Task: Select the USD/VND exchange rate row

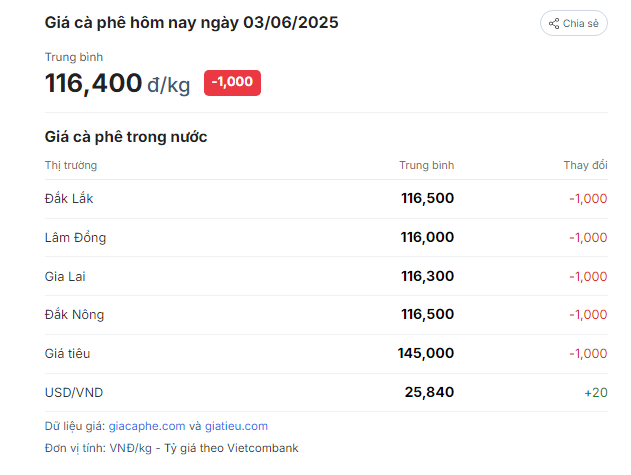Action: 326,392
